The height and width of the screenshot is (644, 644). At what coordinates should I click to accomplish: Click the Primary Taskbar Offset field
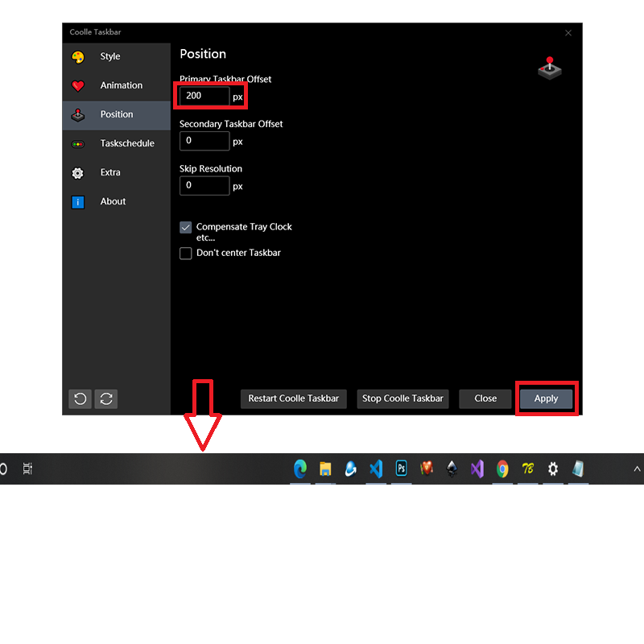[204, 96]
